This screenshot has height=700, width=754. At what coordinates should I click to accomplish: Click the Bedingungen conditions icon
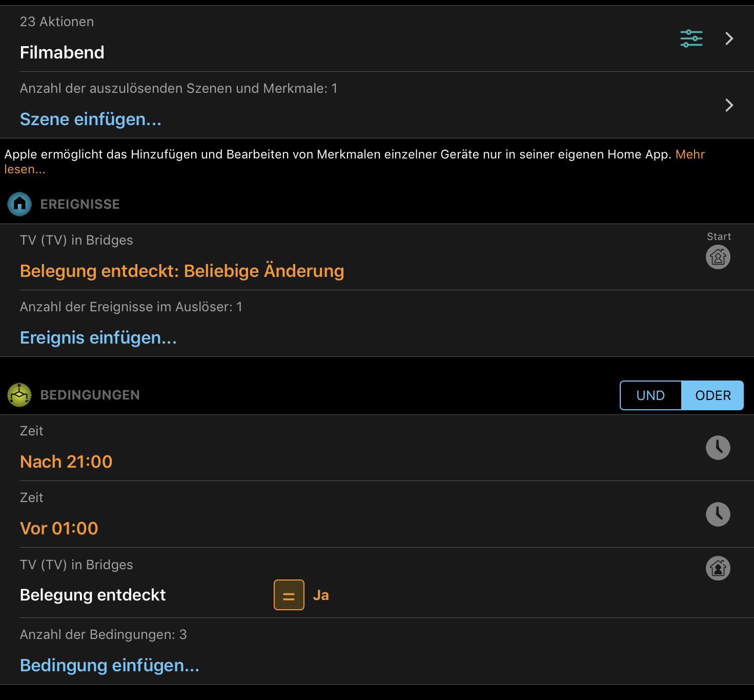click(19, 395)
